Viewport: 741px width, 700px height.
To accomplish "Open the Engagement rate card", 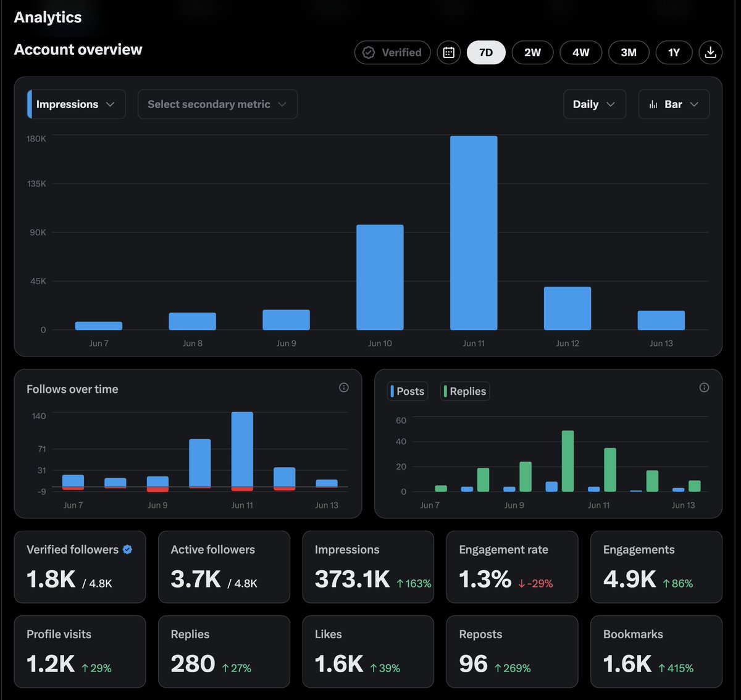I will [x=513, y=567].
